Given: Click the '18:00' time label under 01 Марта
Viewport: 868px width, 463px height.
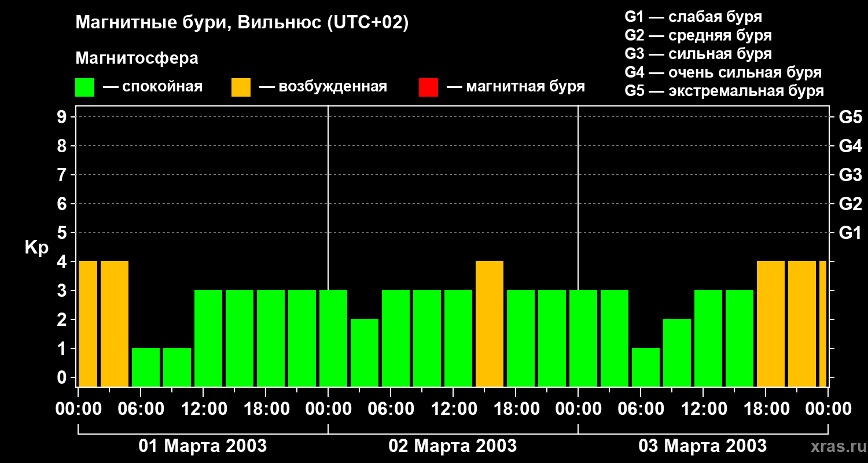Looking at the screenshot, I should 266,409.
